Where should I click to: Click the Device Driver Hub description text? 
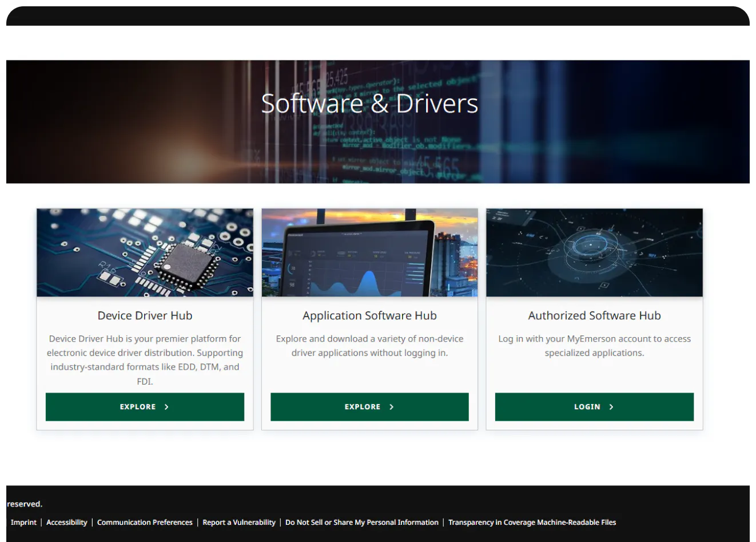click(145, 360)
